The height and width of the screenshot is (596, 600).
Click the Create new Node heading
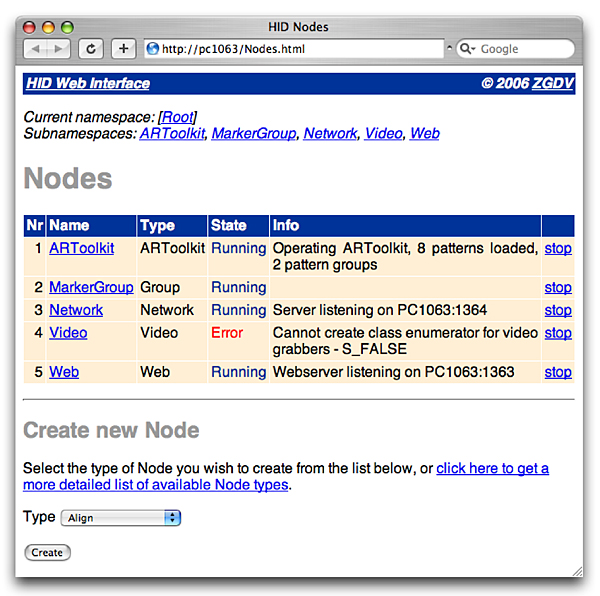click(x=111, y=430)
